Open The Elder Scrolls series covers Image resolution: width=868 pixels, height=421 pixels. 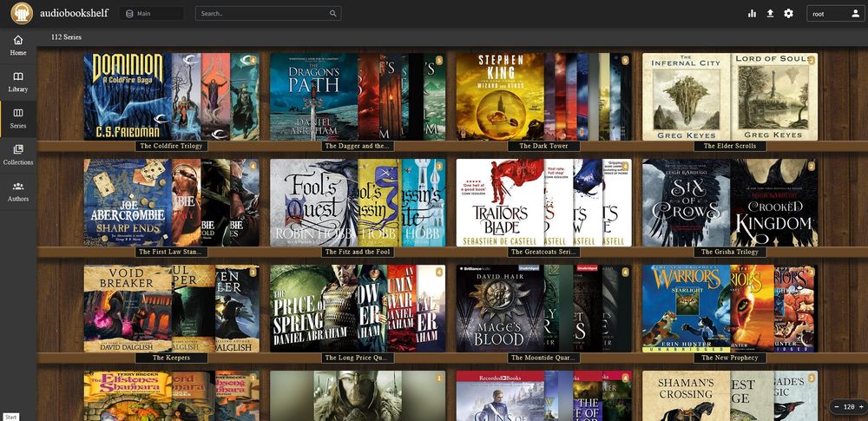click(x=730, y=96)
